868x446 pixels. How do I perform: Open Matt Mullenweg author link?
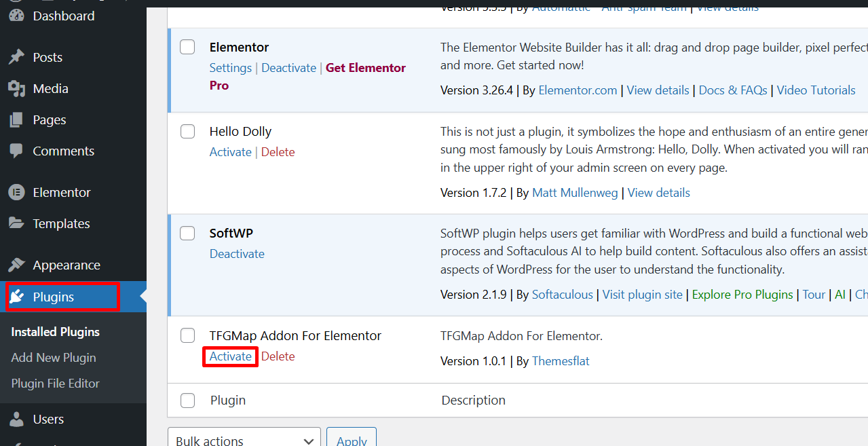click(x=575, y=193)
